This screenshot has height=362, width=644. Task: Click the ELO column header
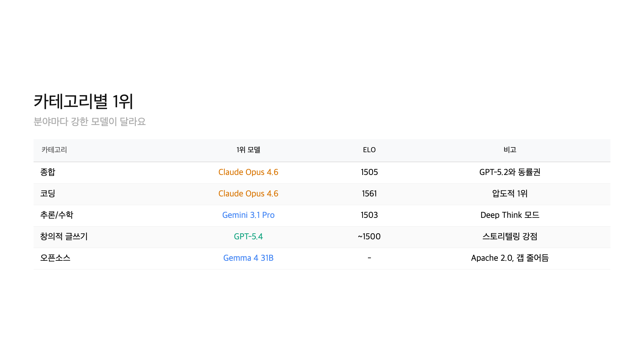click(369, 150)
